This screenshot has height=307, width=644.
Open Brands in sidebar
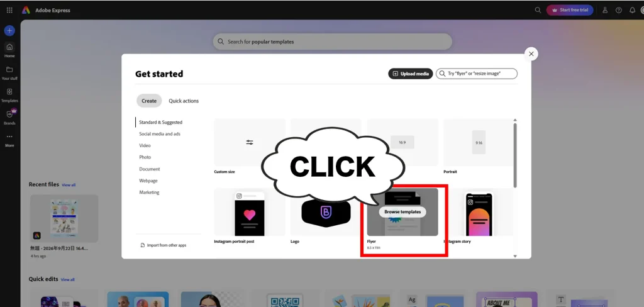click(x=9, y=117)
